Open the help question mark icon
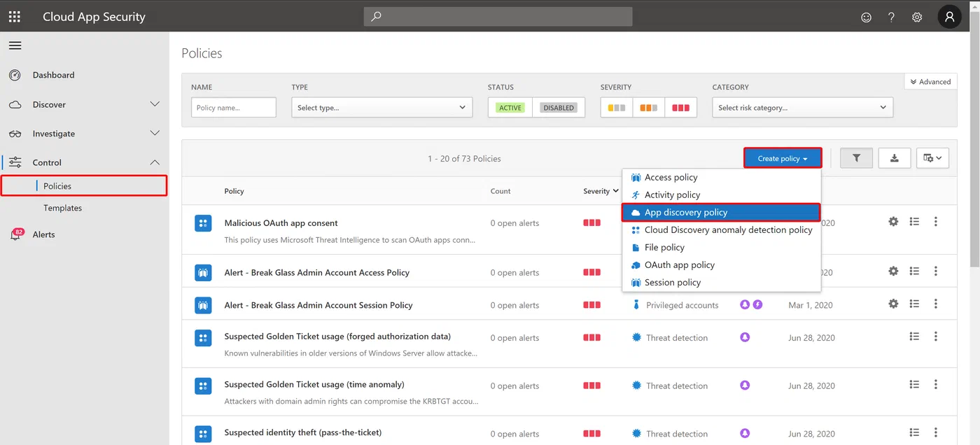Viewport: 980px width, 445px height. [891, 17]
